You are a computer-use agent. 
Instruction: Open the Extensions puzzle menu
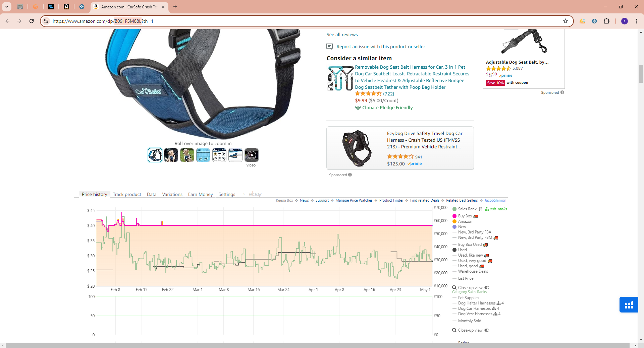click(x=606, y=21)
